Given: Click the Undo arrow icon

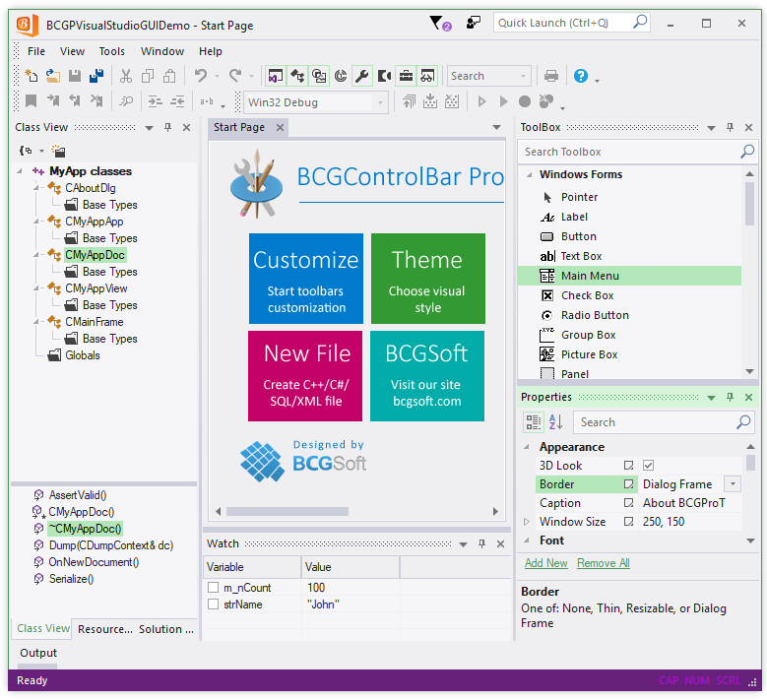Looking at the screenshot, I should [201, 76].
